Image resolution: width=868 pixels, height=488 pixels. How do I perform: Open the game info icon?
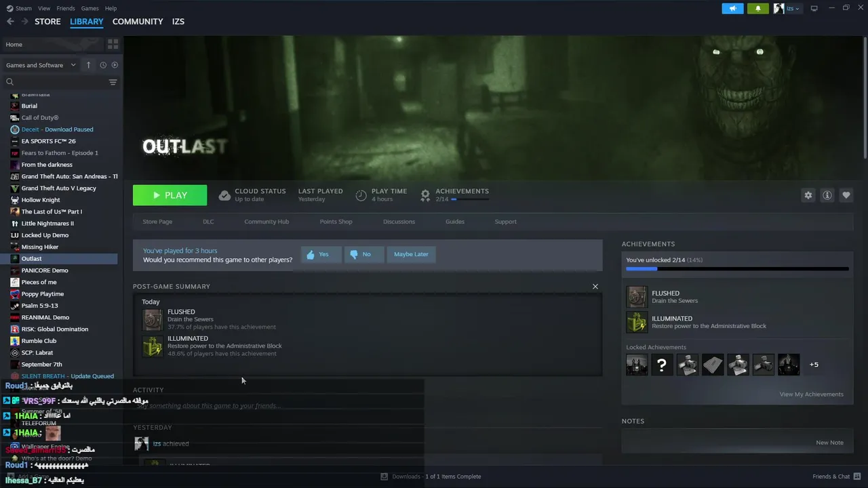[x=827, y=195]
